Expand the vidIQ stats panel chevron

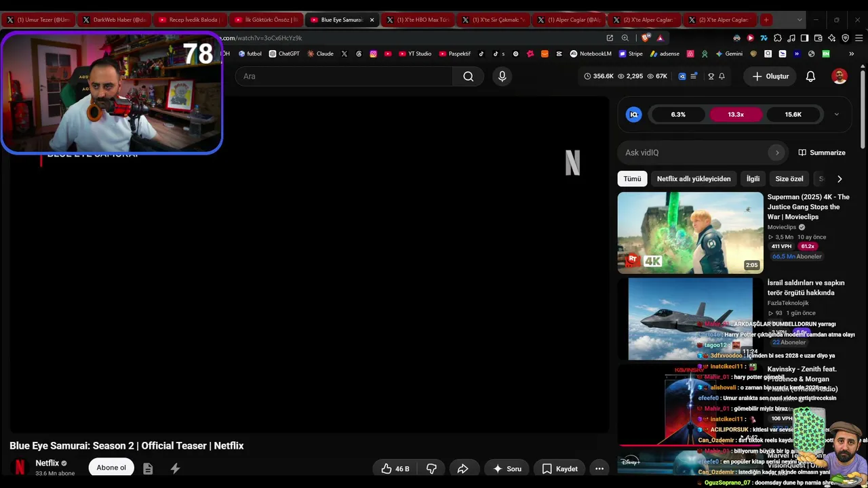click(836, 115)
